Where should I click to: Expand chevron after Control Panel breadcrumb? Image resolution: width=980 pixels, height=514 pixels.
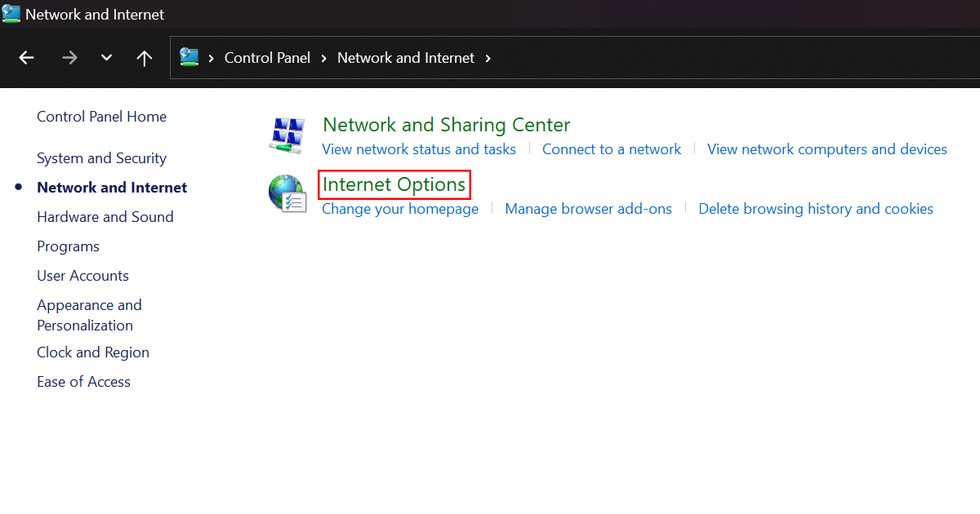324,58
